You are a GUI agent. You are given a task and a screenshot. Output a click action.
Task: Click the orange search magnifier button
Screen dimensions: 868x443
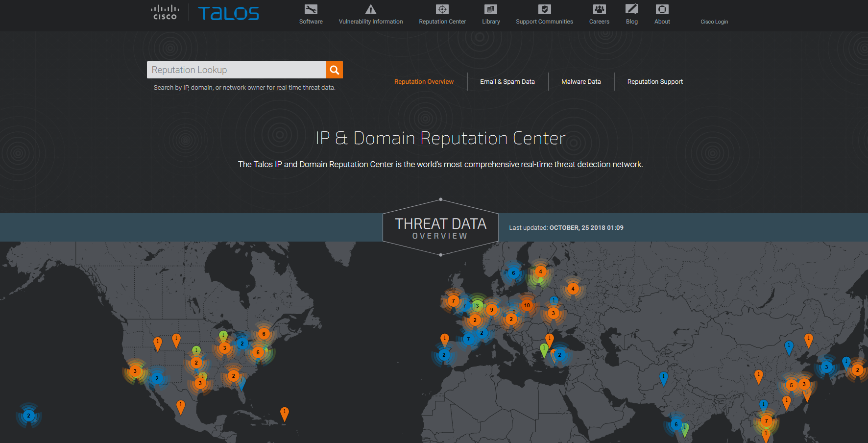click(x=335, y=70)
